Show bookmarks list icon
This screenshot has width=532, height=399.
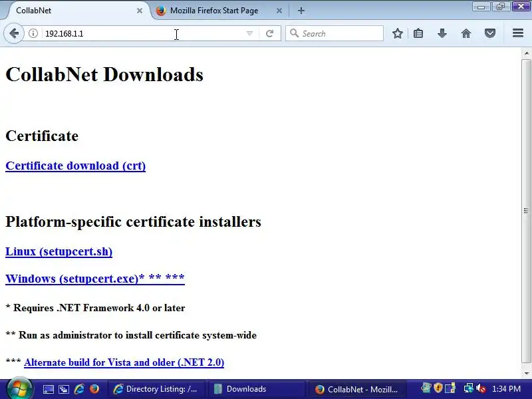[418, 33]
